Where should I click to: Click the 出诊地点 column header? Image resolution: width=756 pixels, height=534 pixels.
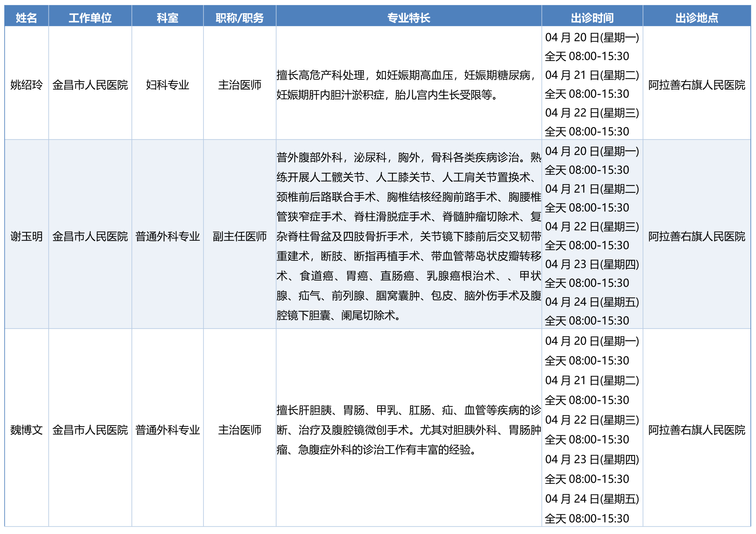coord(696,18)
